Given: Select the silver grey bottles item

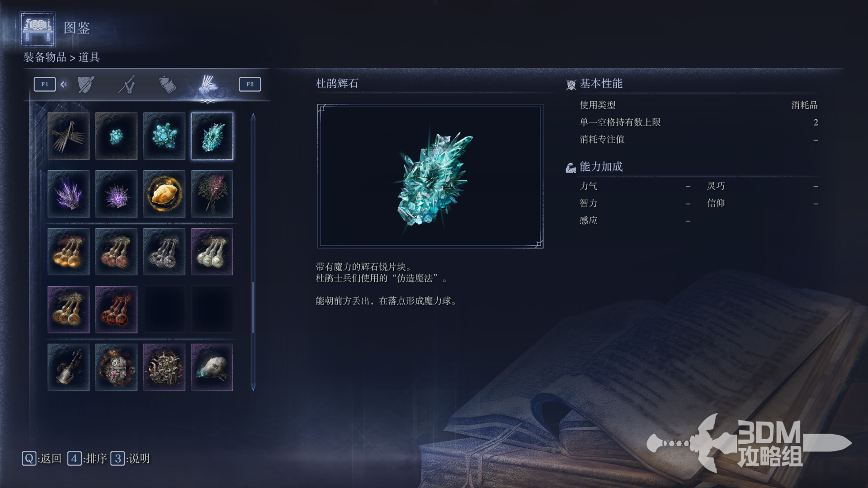Looking at the screenshot, I should pos(164,252).
